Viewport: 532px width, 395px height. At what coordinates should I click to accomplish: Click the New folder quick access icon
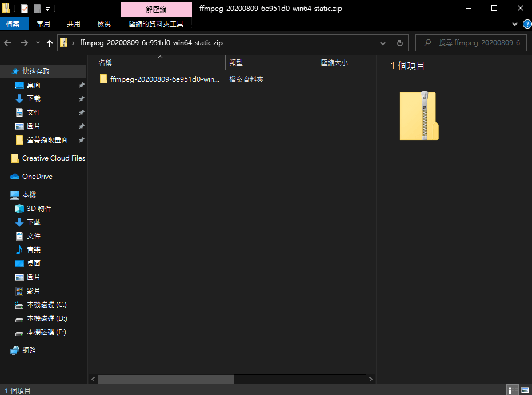coord(37,9)
